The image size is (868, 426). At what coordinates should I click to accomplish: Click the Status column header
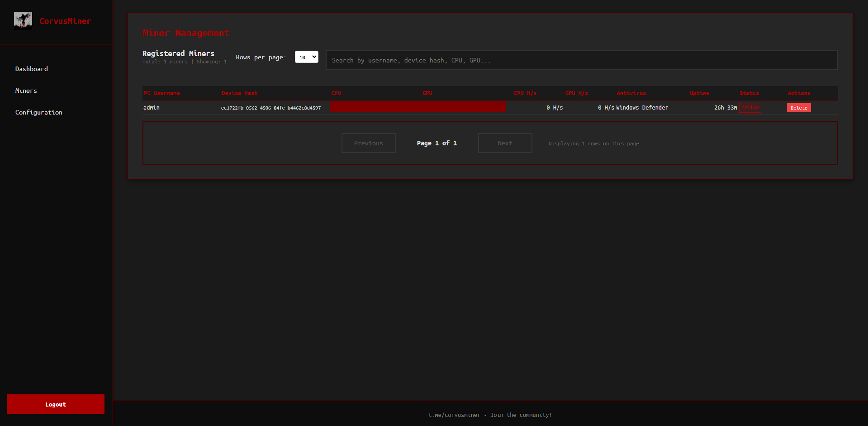[x=749, y=93]
